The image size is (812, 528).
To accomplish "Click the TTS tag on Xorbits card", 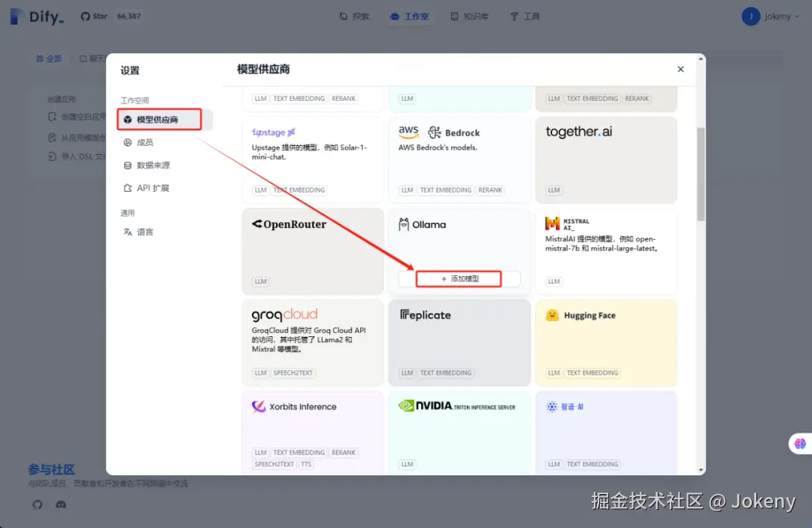I will tap(306, 464).
